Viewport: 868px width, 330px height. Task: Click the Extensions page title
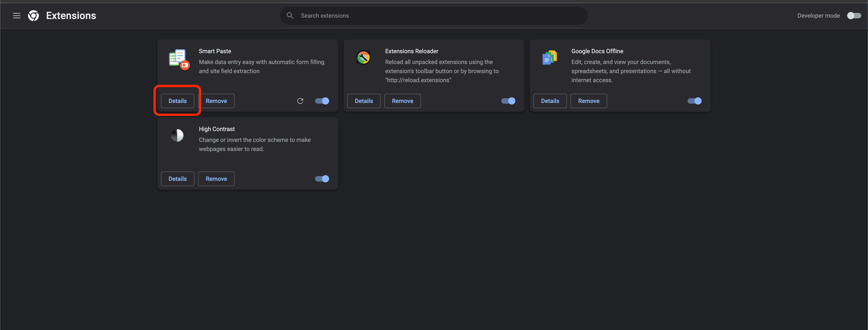pyautogui.click(x=71, y=16)
